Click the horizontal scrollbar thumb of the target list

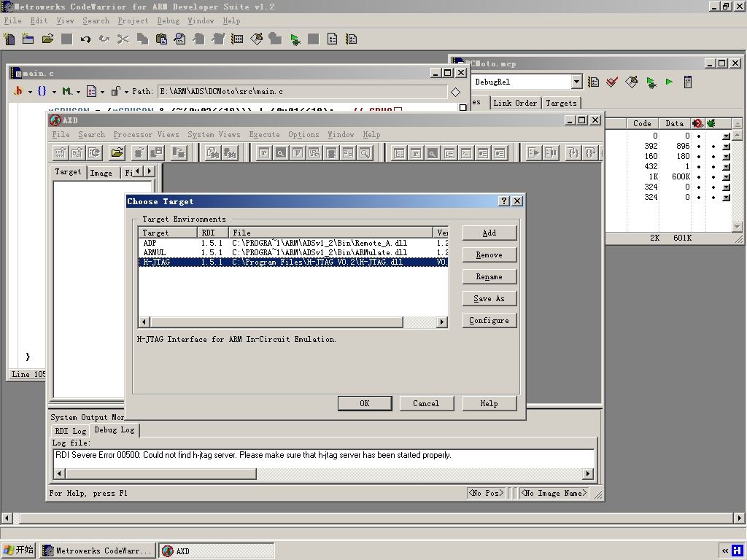pos(276,322)
